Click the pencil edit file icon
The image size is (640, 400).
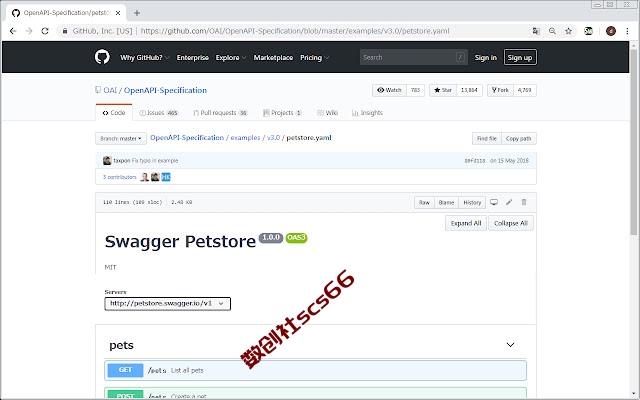509,202
